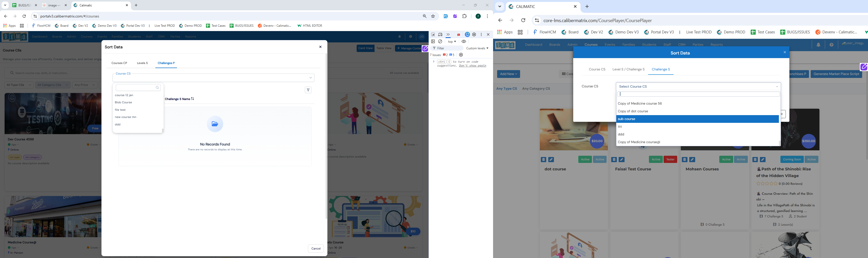Select 'Blob Course' in left course dropdown list
The image size is (868, 258).
[x=137, y=103]
